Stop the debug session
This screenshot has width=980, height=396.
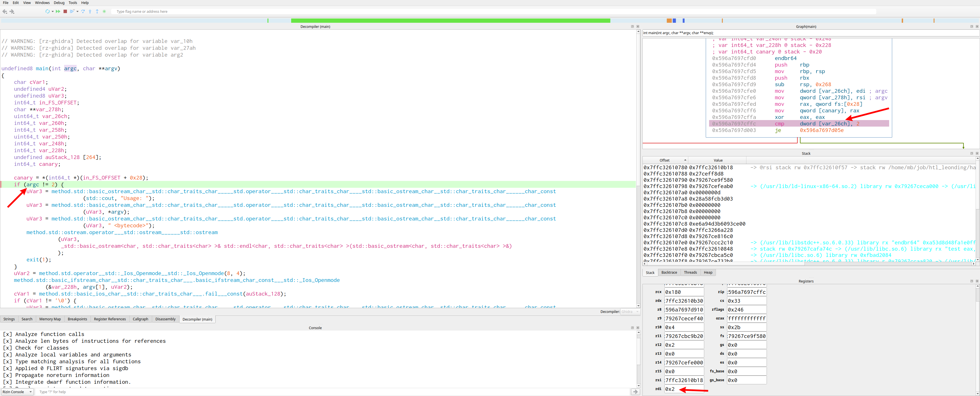[66, 11]
